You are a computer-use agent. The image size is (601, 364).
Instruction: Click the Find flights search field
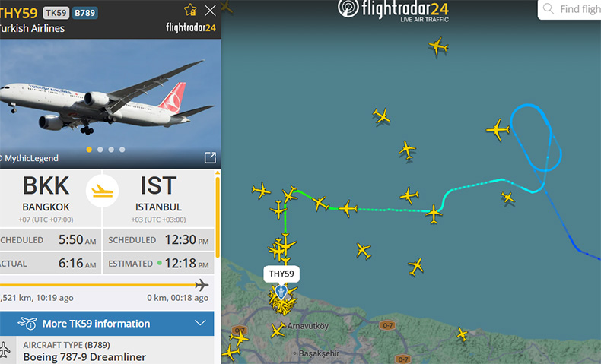coord(570,9)
